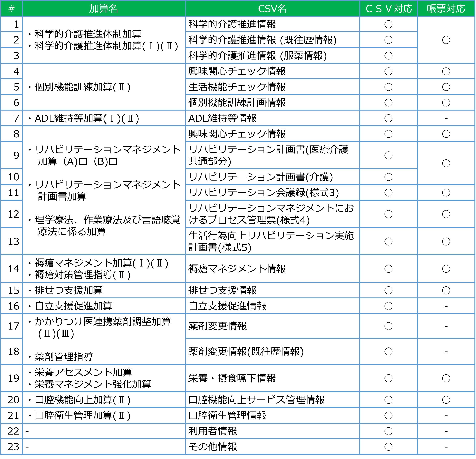Select the 生活機能チェック情報 cell
The image size is (476, 459).
272,87
